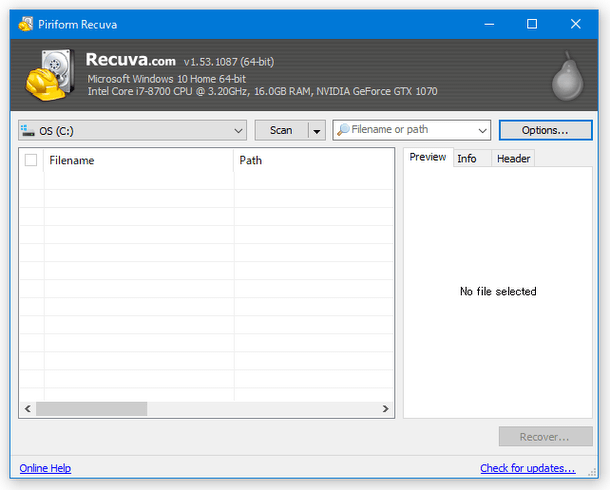The width and height of the screenshot is (610, 490).
Task: Sort by the Filename column header
Action: tap(138, 160)
